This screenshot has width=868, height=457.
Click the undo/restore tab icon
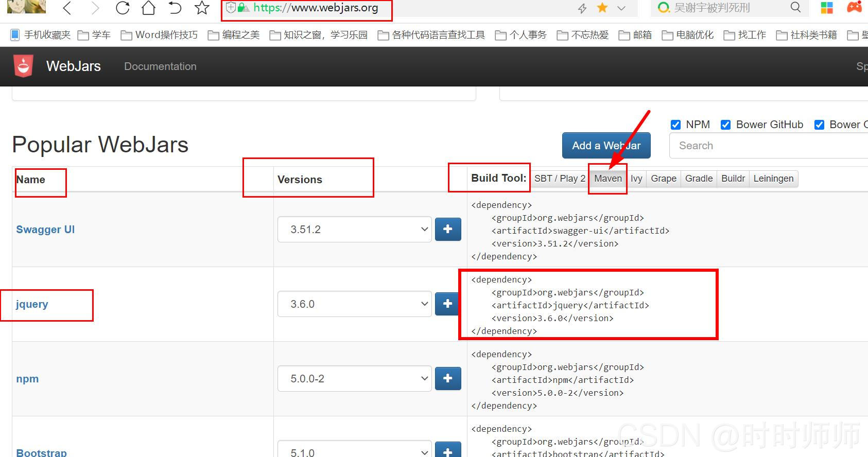click(x=175, y=8)
